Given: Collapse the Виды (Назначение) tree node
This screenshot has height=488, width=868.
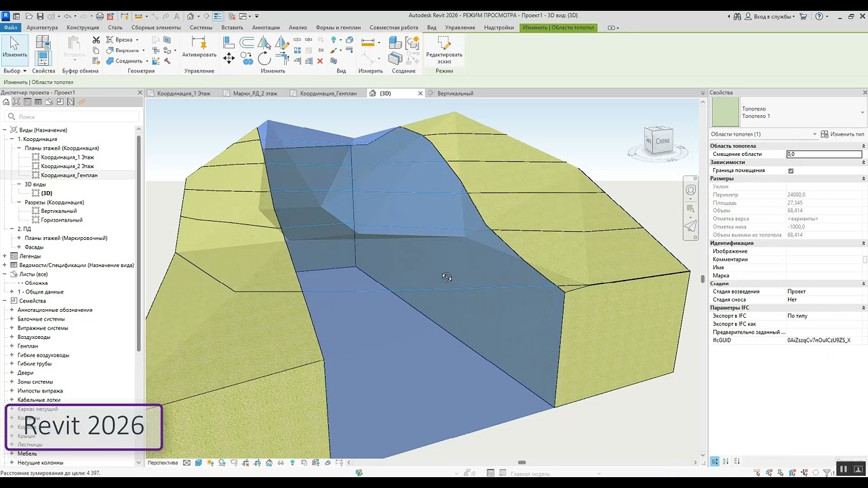Looking at the screenshot, I should (5, 130).
